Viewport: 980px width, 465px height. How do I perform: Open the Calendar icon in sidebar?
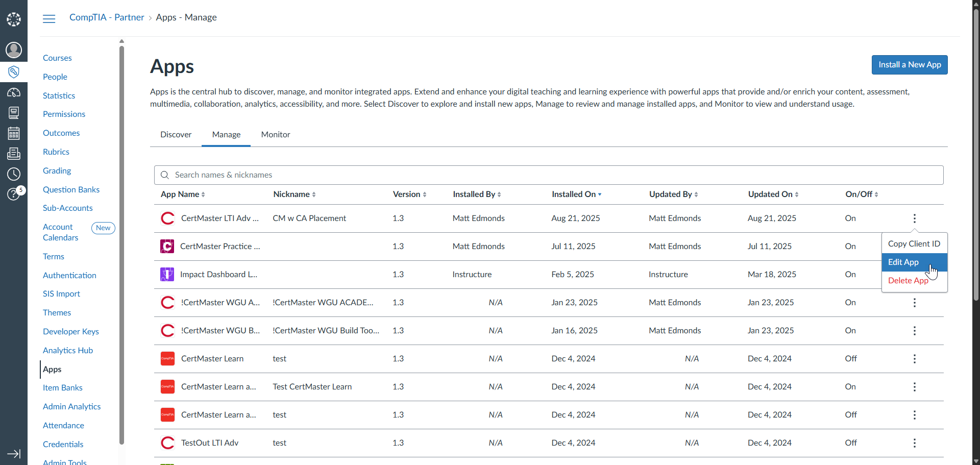[14, 133]
